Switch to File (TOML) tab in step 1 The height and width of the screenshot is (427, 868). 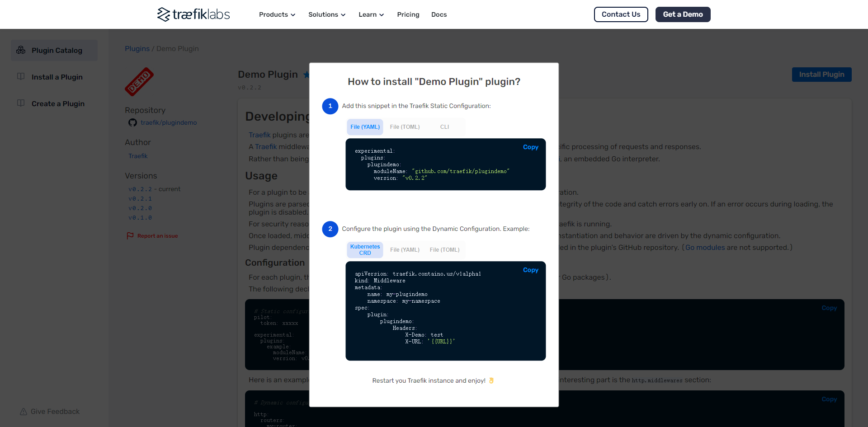(x=405, y=127)
